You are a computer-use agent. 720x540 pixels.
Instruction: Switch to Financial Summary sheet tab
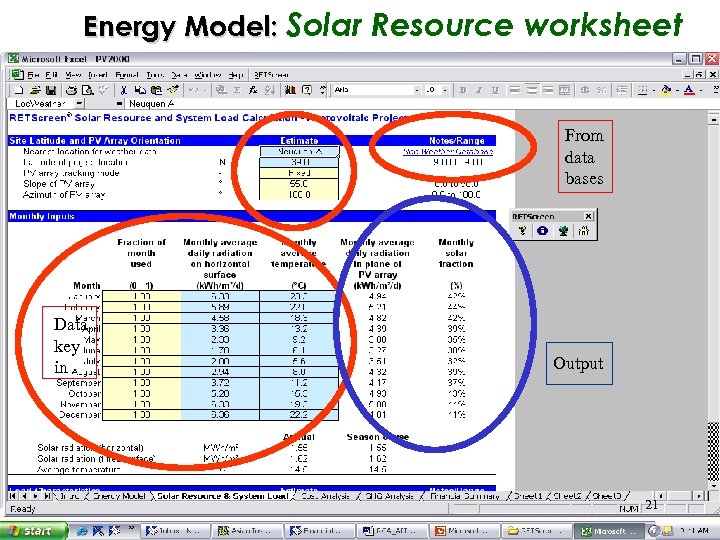pyautogui.click(x=465, y=496)
